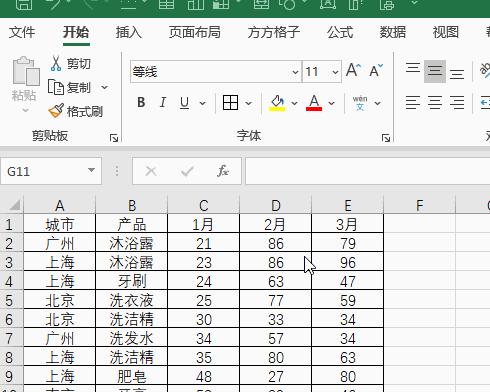Click cell 牙刷 in column B
The height and width of the screenshot is (392, 490).
pos(132,281)
